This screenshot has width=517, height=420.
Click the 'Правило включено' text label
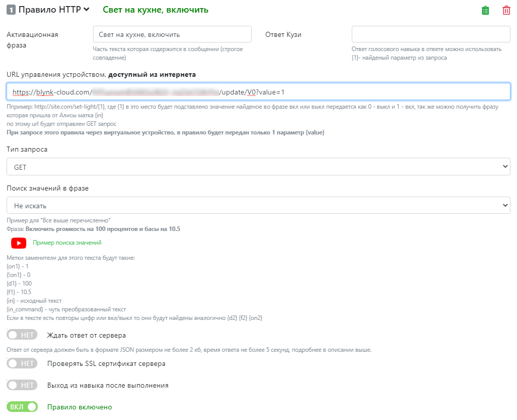pos(79,407)
